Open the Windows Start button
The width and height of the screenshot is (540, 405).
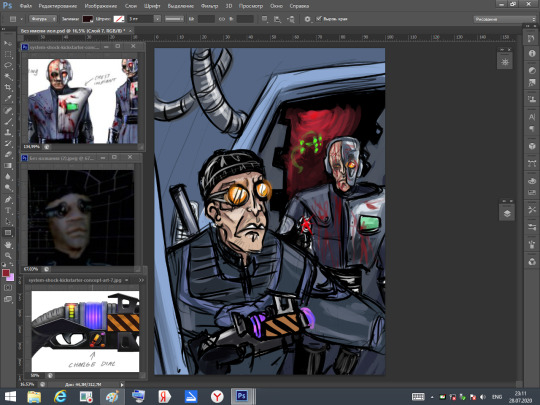(10, 397)
